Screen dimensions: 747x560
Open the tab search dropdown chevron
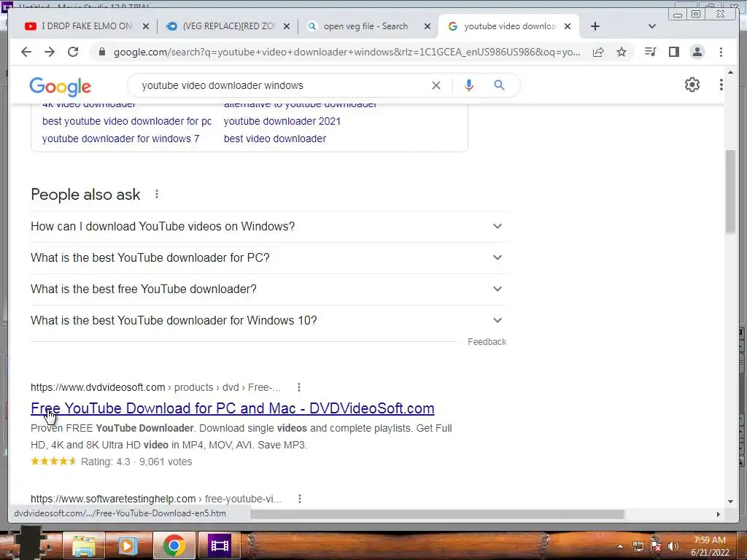pyautogui.click(x=652, y=26)
